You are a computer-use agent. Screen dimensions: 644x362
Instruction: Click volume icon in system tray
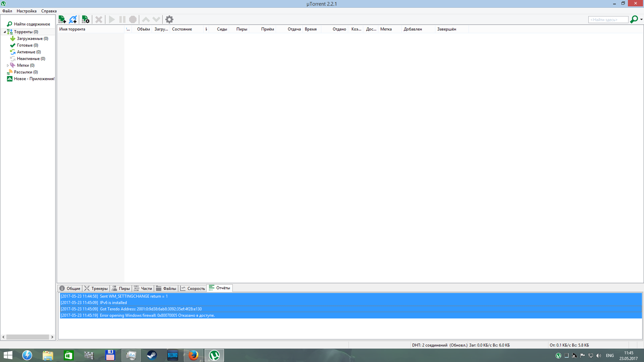pyautogui.click(x=599, y=356)
